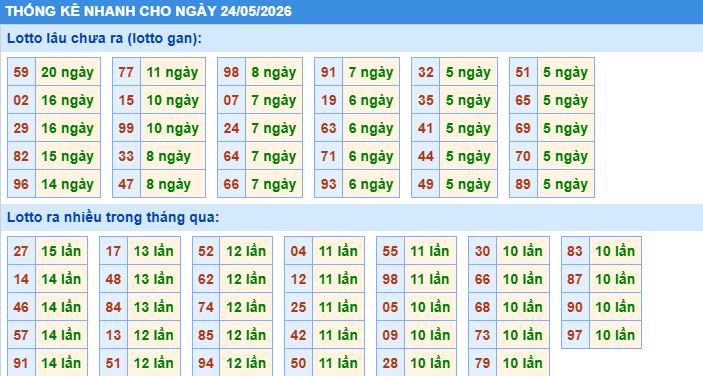Select number 52 in frequent lotto table
This screenshot has width=703, height=376.
tap(206, 251)
